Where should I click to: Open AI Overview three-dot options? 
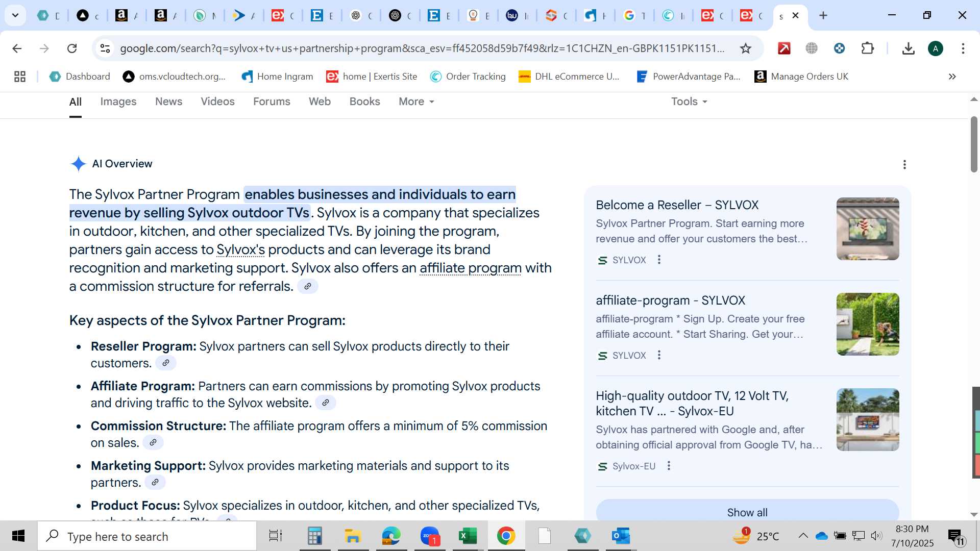point(904,165)
